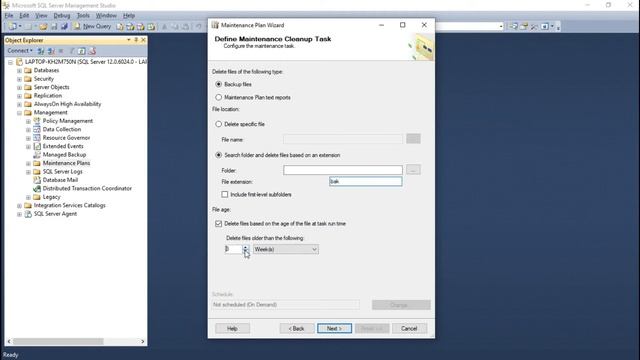This screenshot has width=640, height=360.
Task: Click the Database Engine Query icon after New Query
Action: [120, 27]
